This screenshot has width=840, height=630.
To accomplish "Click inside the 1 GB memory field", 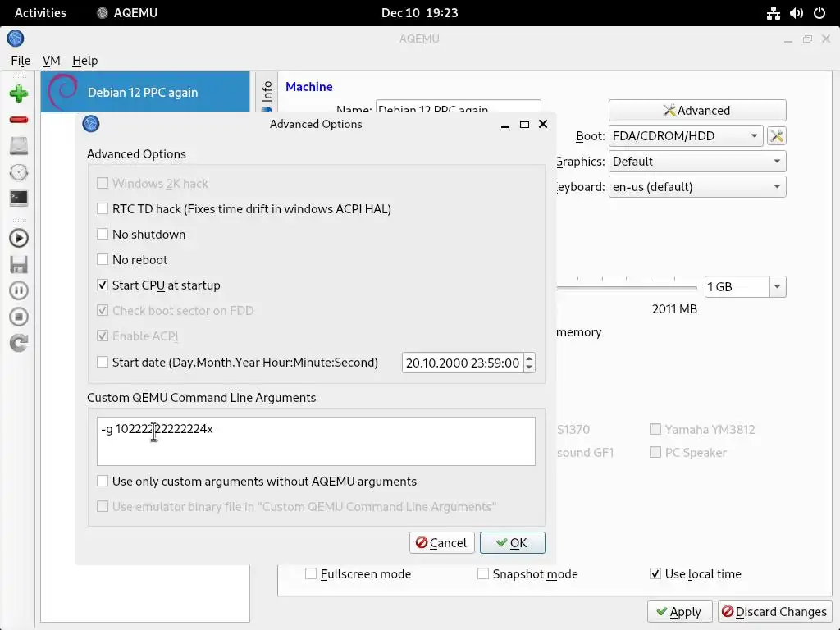I will tap(737, 286).
